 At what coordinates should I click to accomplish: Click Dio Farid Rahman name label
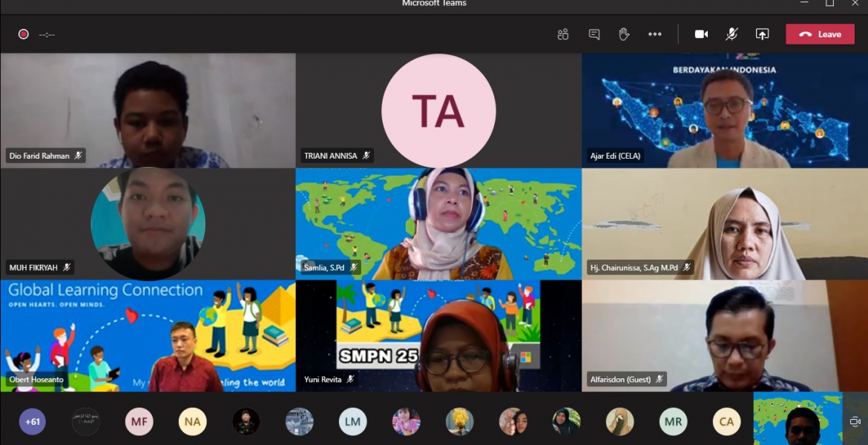point(39,156)
